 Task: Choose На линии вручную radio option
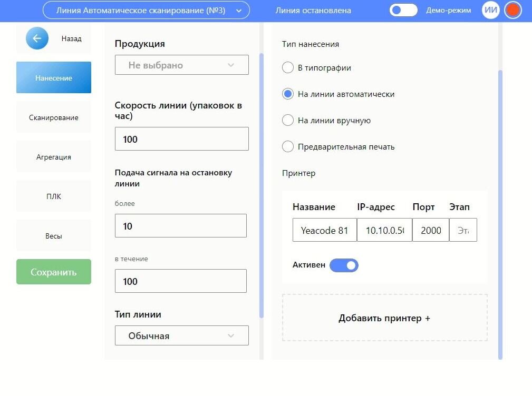[288, 120]
